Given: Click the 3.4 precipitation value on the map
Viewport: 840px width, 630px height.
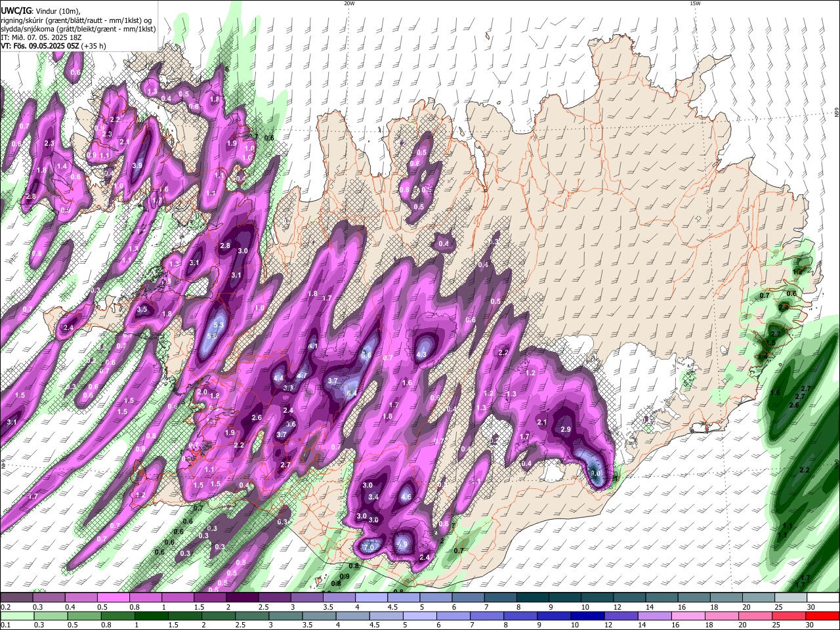Looking at the screenshot, I should point(373,497).
